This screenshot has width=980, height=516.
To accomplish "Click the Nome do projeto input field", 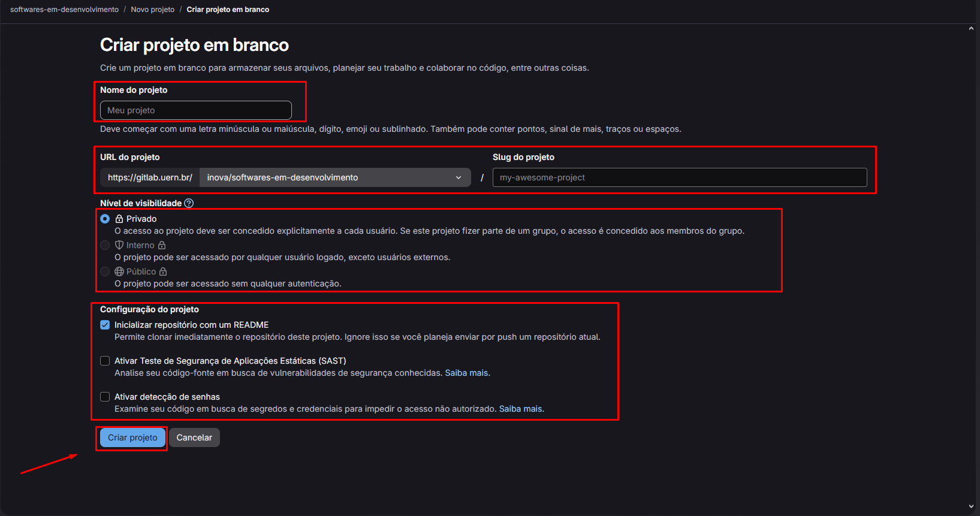I will click(x=196, y=110).
